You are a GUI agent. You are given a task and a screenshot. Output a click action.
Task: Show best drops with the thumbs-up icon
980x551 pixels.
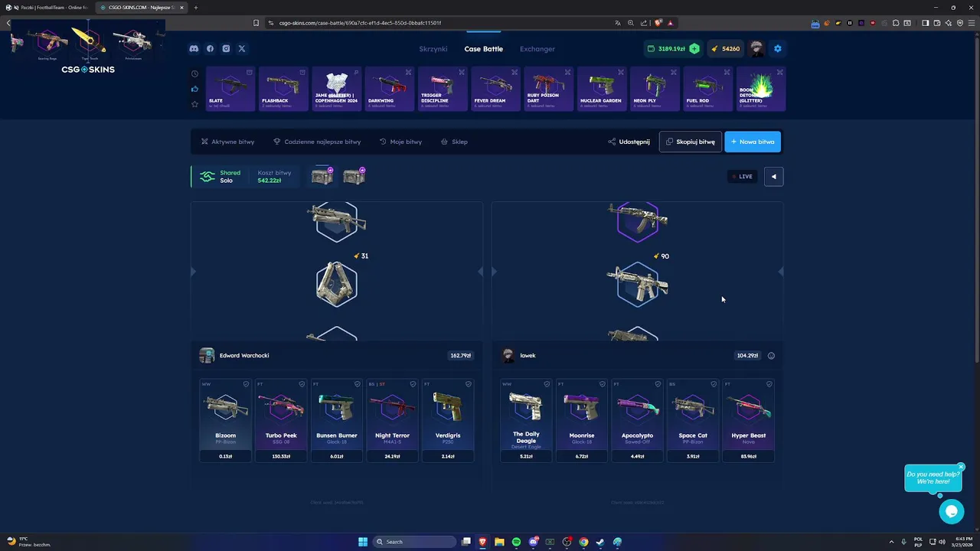(194, 89)
